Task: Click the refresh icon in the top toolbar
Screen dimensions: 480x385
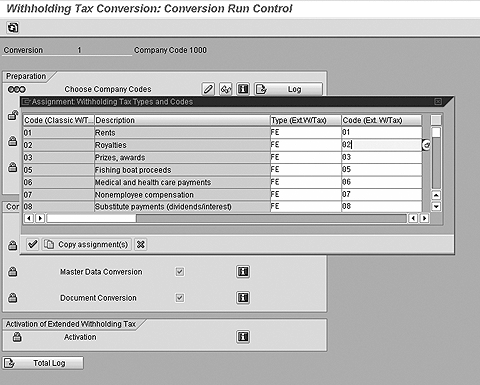Action: click(13, 27)
